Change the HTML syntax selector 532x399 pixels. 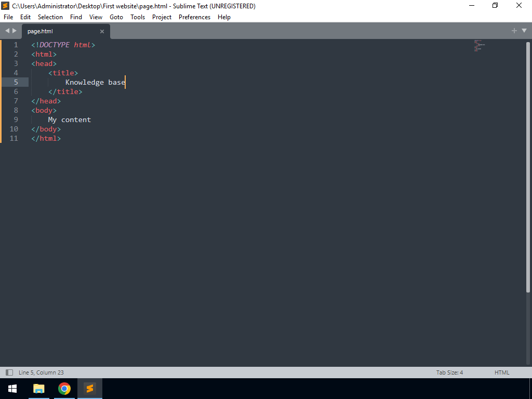502,373
